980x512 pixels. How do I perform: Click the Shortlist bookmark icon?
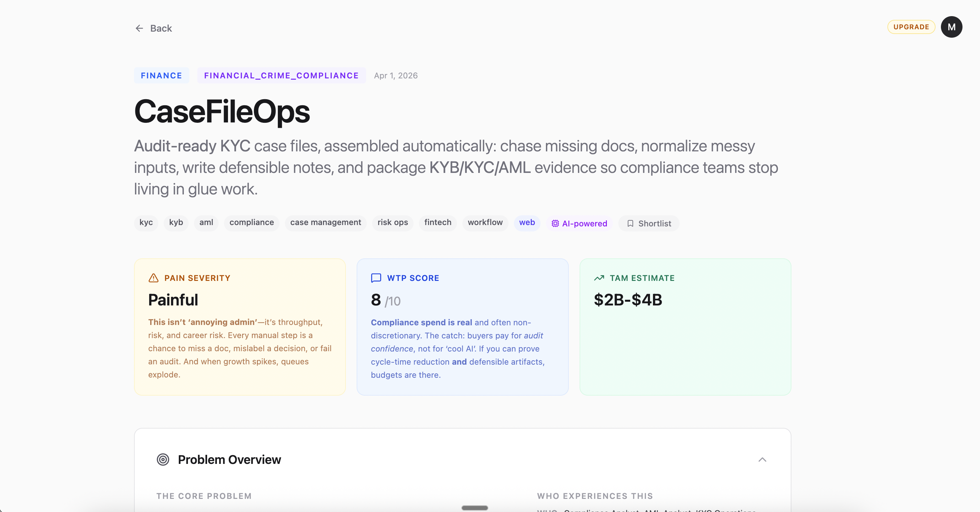click(630, 223)
